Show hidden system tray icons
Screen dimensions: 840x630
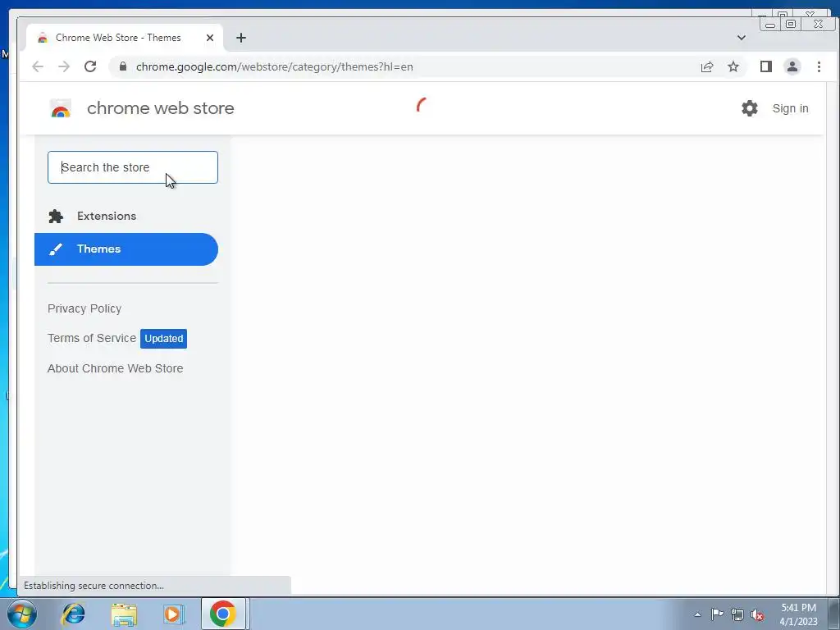697,614
